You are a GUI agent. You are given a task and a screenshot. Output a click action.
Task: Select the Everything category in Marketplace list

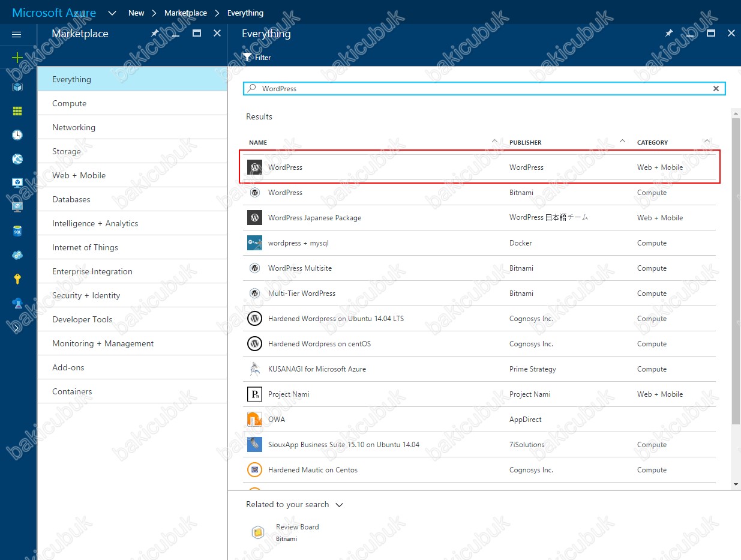132,79
